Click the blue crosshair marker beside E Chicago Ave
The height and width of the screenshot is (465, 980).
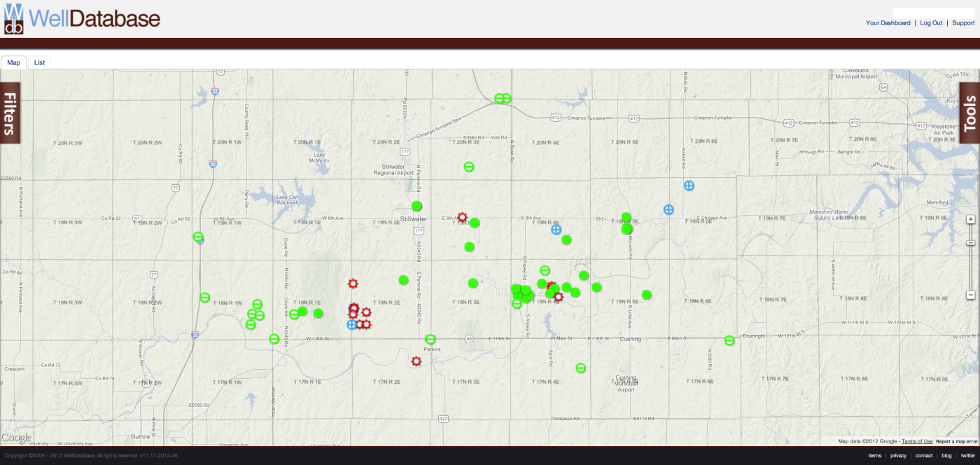click(668, 209)
